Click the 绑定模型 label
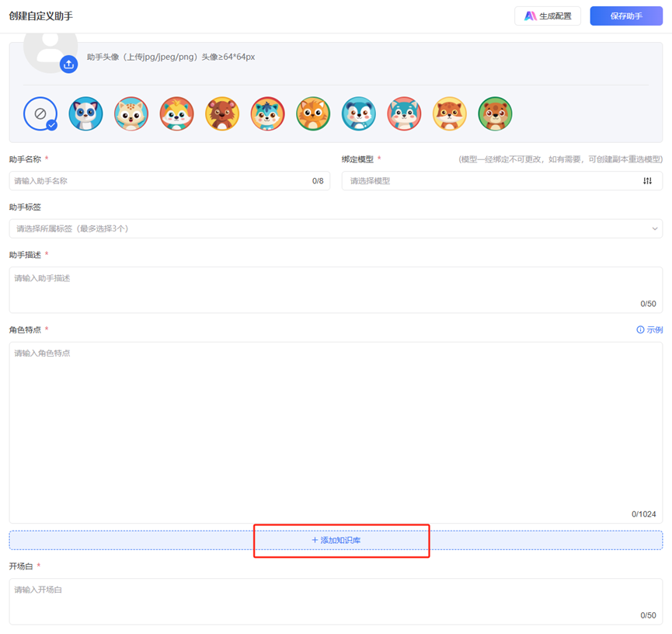This screenshot has width=672, height=634. click(x=357, y=159)
